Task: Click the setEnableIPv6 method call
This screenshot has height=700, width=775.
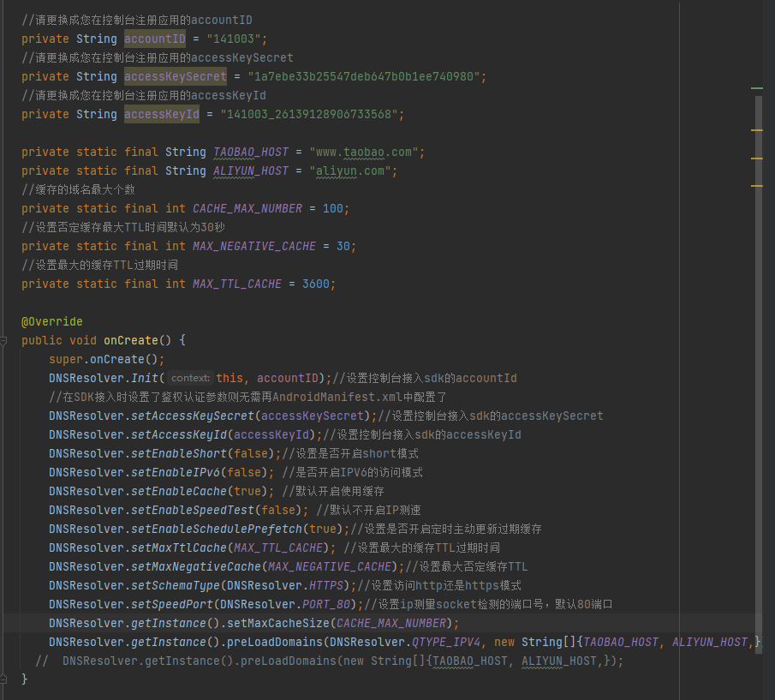Action: coord(176,472)
